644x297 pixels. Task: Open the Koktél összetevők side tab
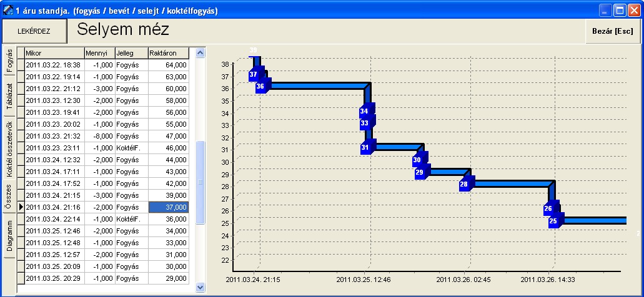click(x=9, y=149)
